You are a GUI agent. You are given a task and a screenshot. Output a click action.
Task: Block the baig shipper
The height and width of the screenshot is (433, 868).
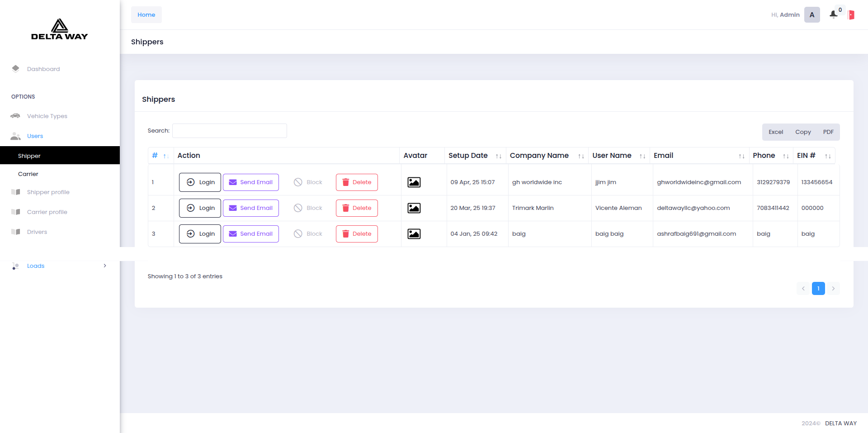tap(308, 234)
